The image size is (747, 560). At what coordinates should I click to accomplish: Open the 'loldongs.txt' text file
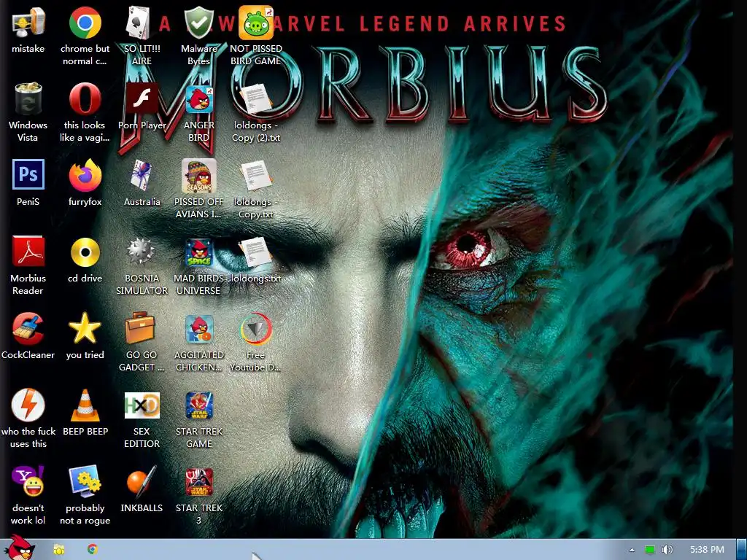pyautogui.click(x=256, y=252)
